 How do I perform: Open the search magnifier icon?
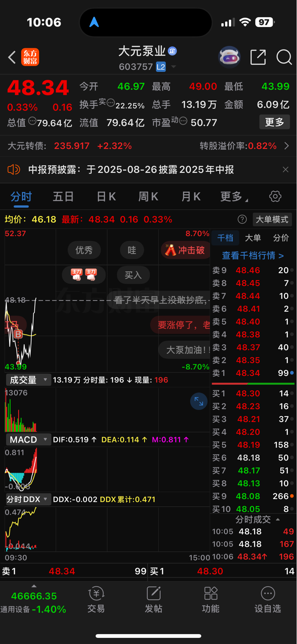(284, 57)
